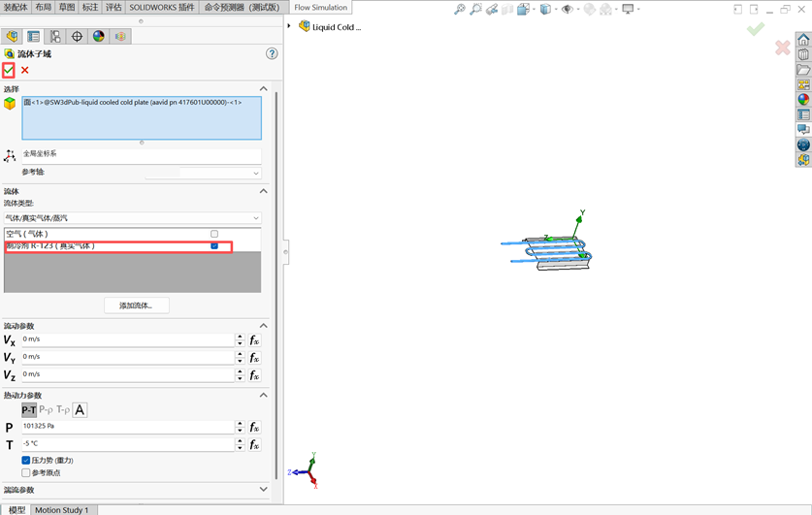Select the P-ρ thermodynamic parameter mode

coord(47,410)
